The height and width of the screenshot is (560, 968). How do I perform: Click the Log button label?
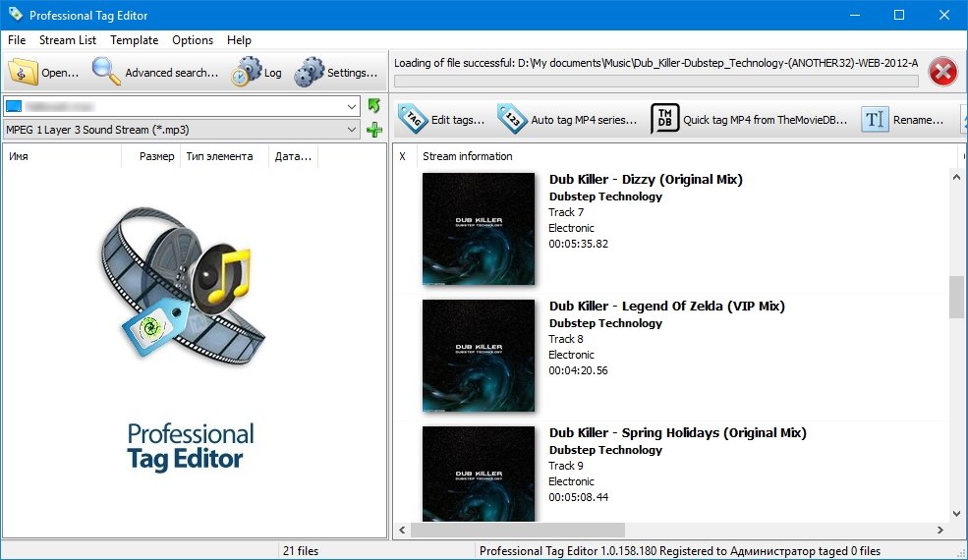273,73
